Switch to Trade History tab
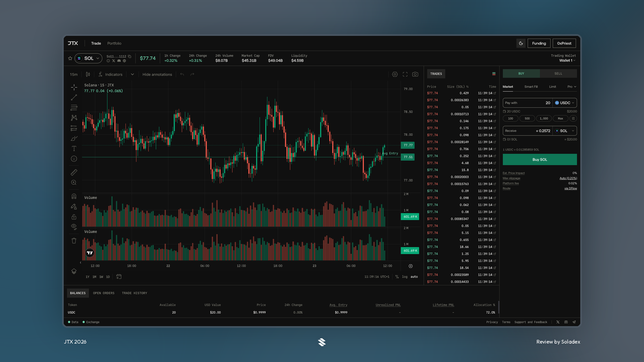 tap(135, 293)
